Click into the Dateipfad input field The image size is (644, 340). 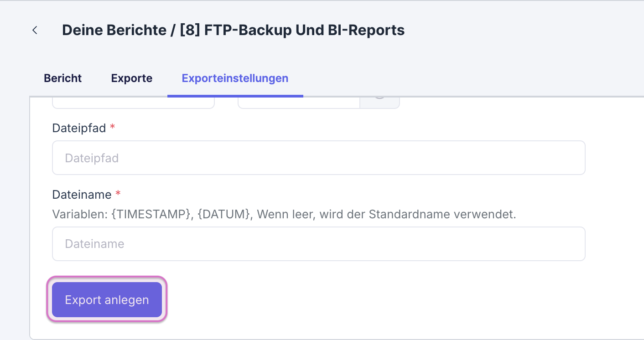318,157
